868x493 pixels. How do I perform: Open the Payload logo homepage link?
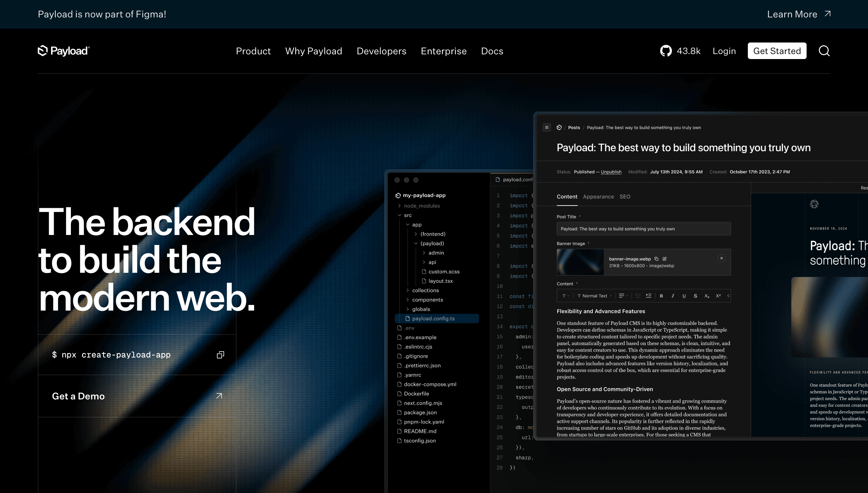pyautogui.click(x=64, y=51)
